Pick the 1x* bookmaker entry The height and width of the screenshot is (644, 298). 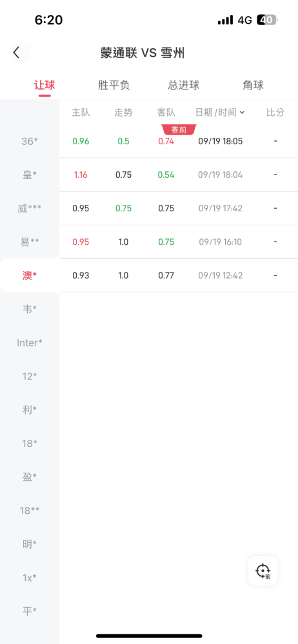pos(30,578)
